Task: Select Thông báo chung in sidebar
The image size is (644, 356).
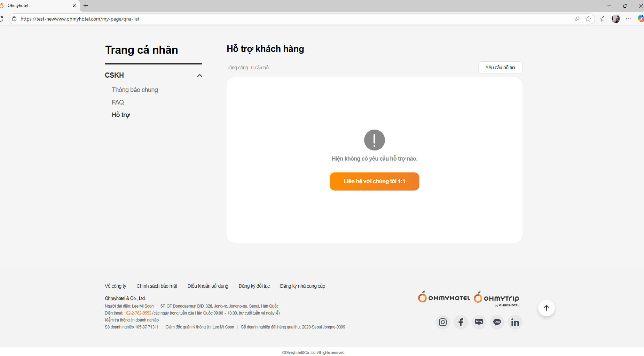Action: tap(135, 90)
